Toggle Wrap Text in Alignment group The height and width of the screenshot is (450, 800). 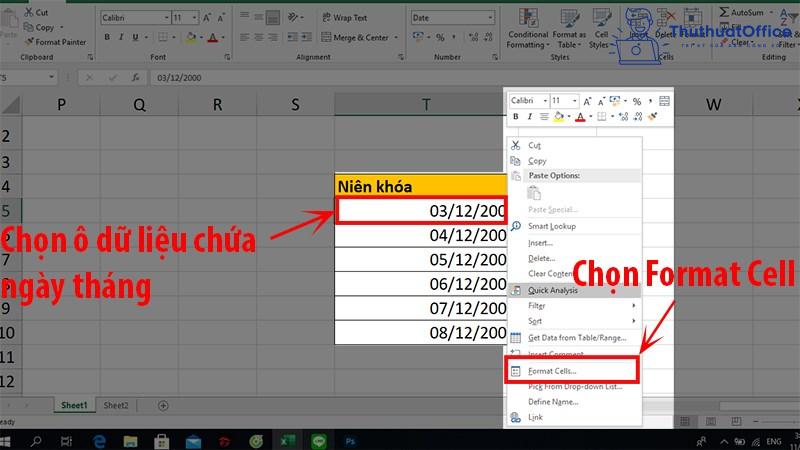click(344, 18)
